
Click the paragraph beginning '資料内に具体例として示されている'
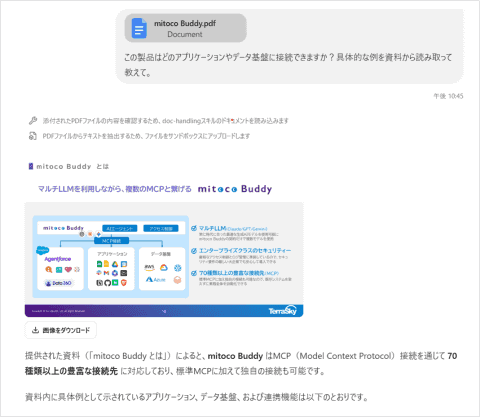196,397
